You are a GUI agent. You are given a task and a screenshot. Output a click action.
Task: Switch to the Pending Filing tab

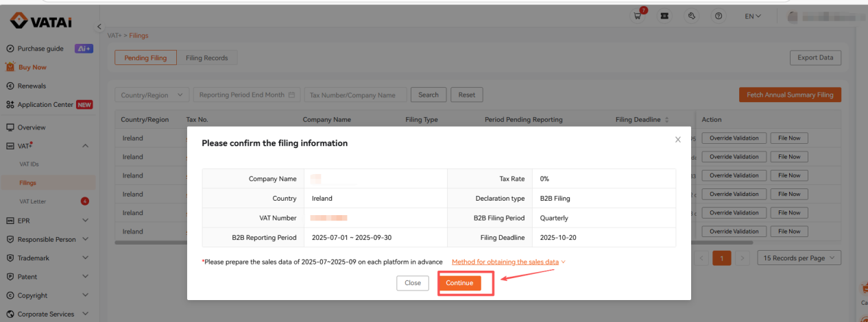(145, 58)
